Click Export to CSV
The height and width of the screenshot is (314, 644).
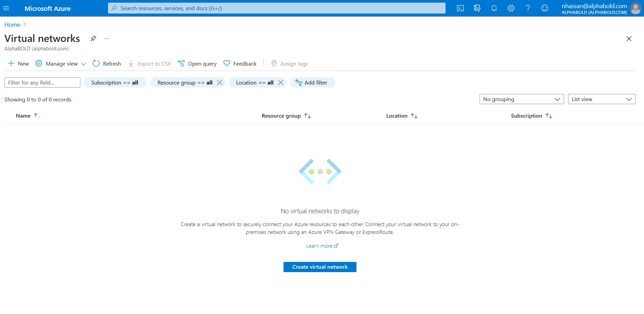click(x=150, y=64)
